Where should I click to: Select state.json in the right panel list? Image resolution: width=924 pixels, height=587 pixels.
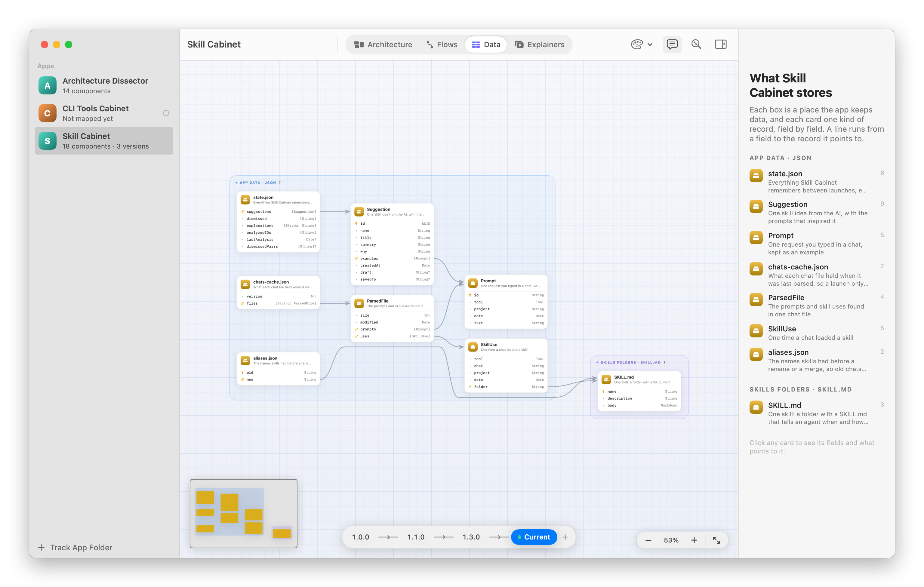(x=817, y=182)
